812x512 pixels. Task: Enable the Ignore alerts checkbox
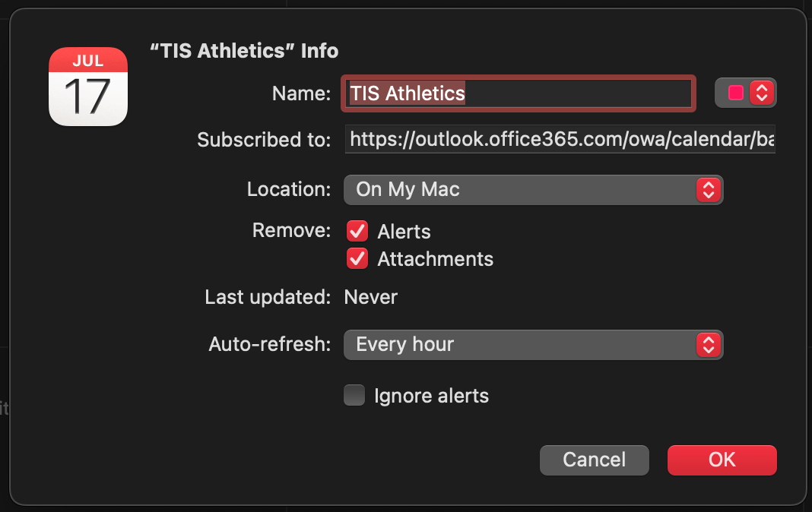[x=354, y=396]
